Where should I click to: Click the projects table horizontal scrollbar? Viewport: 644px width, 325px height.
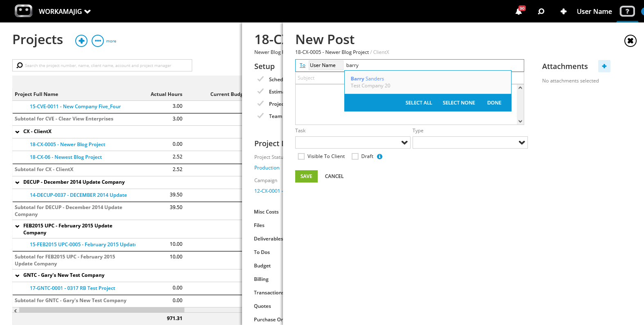point(102,310)
